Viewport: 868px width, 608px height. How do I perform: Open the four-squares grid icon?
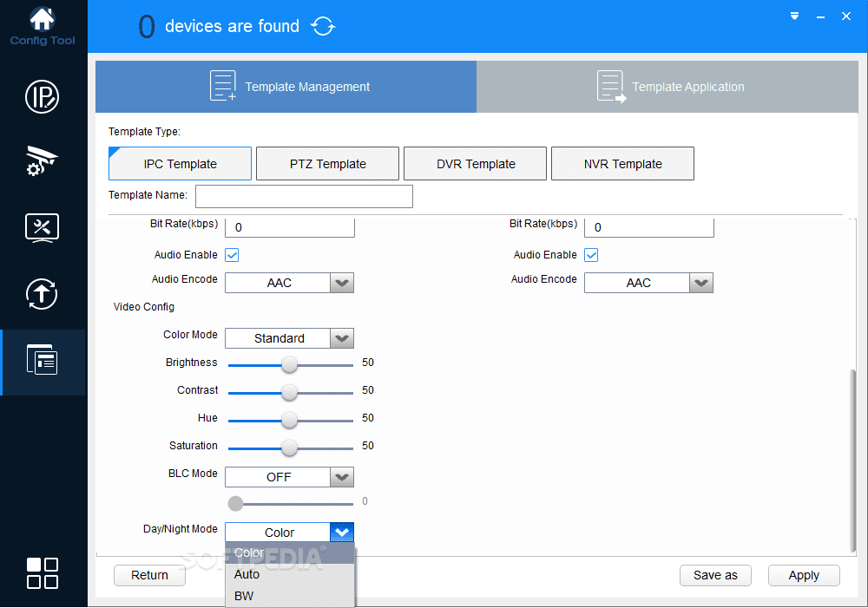42,573
